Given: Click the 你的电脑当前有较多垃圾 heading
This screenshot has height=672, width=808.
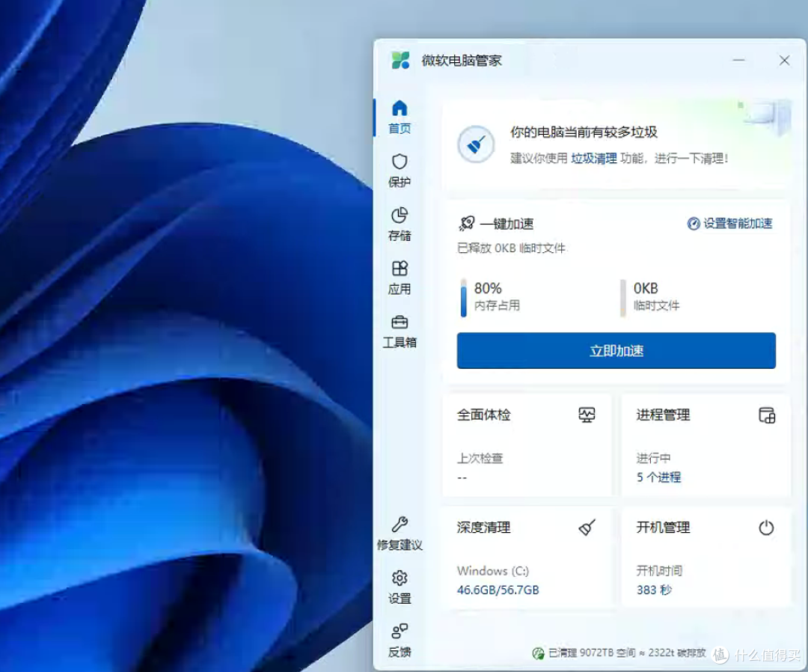Looking at the screenshot, I should point(584,132).
